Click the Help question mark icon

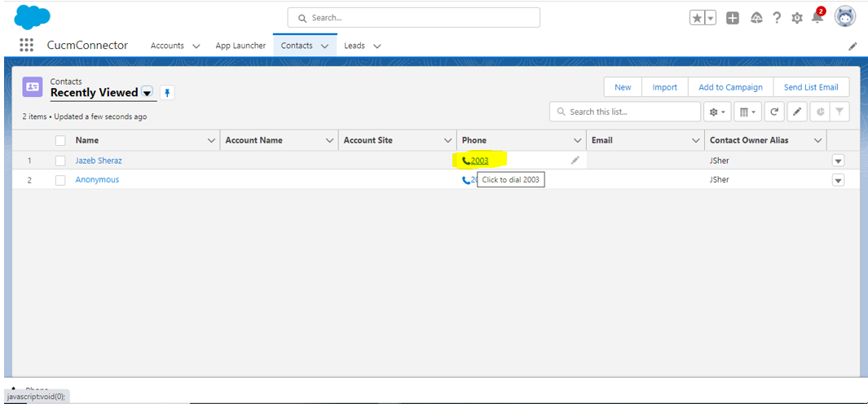pos(777,18)
